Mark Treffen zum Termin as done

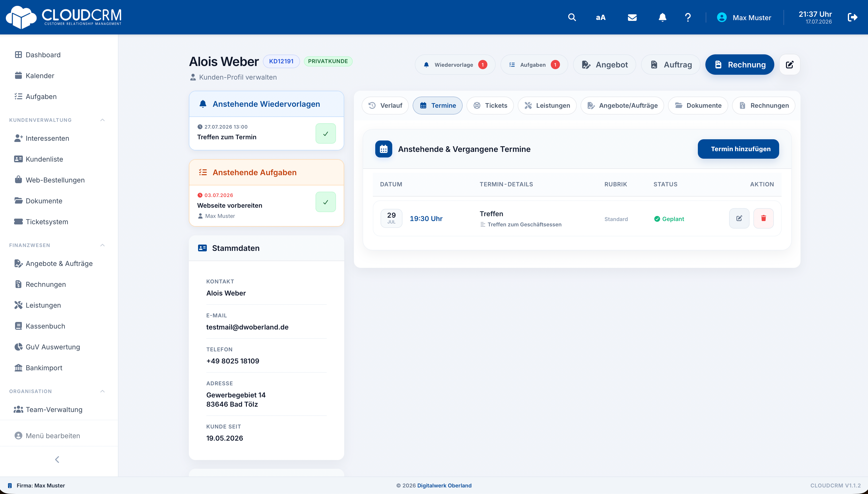[x=325, y=133]
